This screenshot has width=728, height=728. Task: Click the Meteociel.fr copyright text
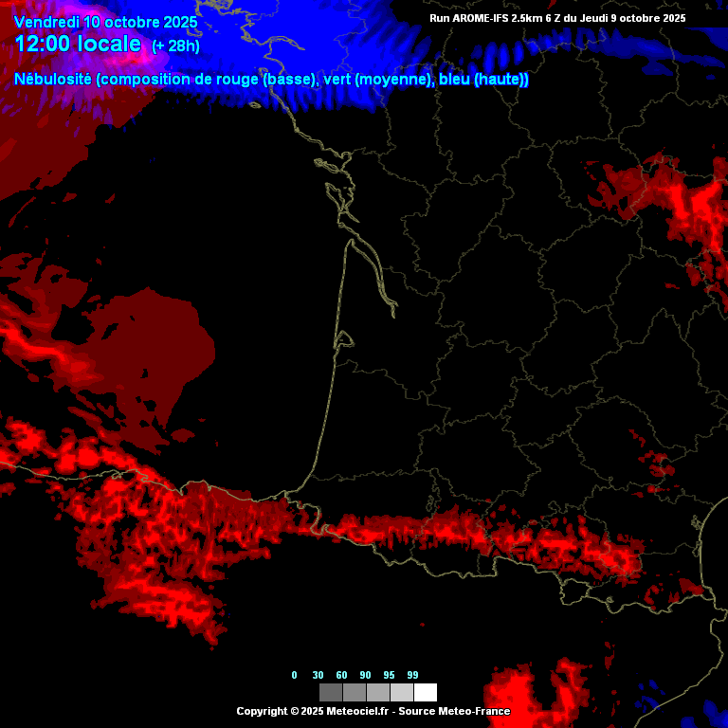(373, 711)
